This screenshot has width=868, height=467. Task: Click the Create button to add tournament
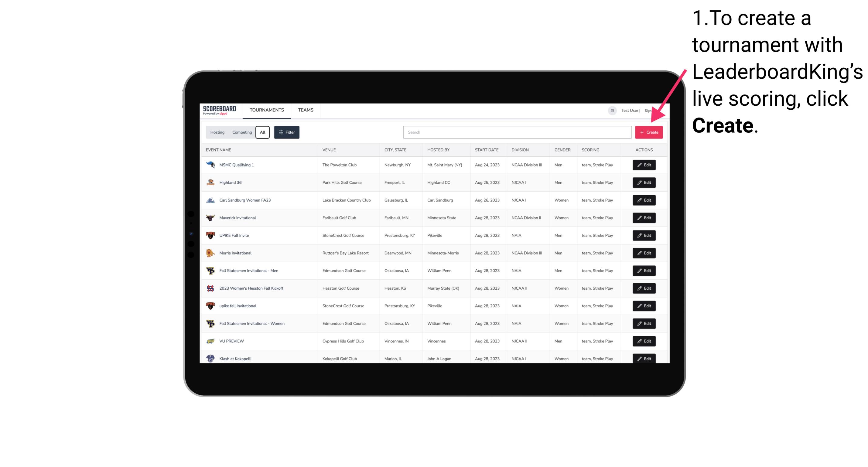click(x=649, y=132)
